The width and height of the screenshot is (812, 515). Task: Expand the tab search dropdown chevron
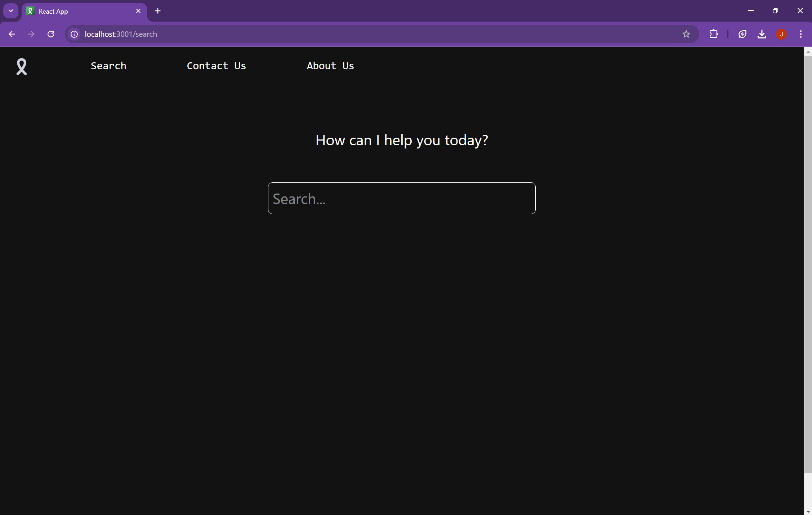coord(11,11)
